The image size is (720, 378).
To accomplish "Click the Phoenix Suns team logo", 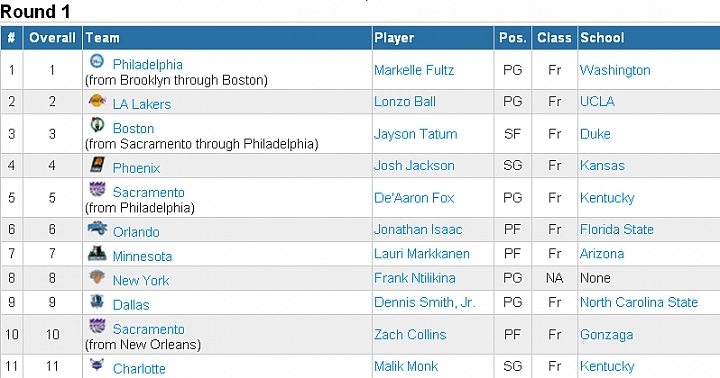I will (x=97, y=164).
